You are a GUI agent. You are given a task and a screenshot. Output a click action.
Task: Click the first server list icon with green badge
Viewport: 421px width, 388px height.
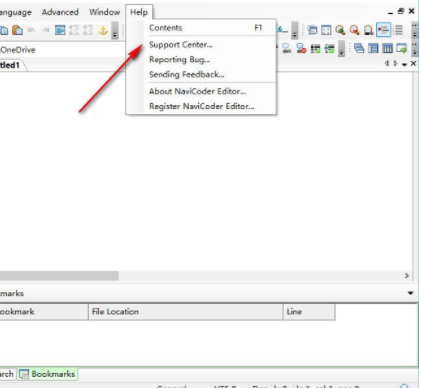(x=315, y=49)
